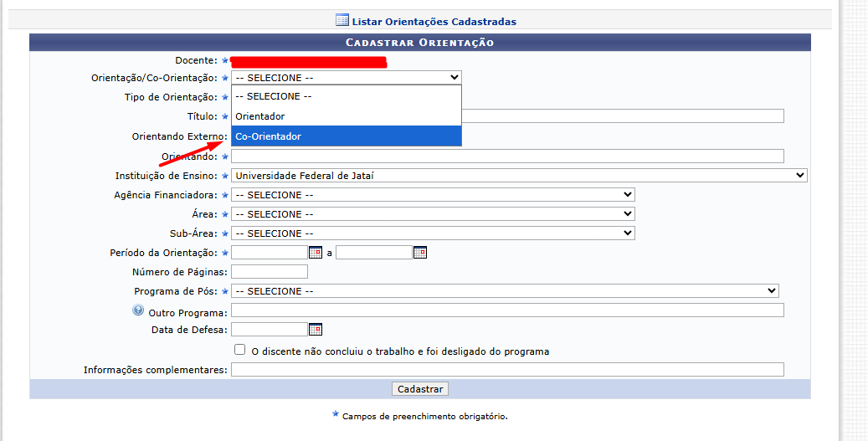868x441 pixels.
Task: Open calendar icon for Data de Defesa
Action: click(316, 329)
